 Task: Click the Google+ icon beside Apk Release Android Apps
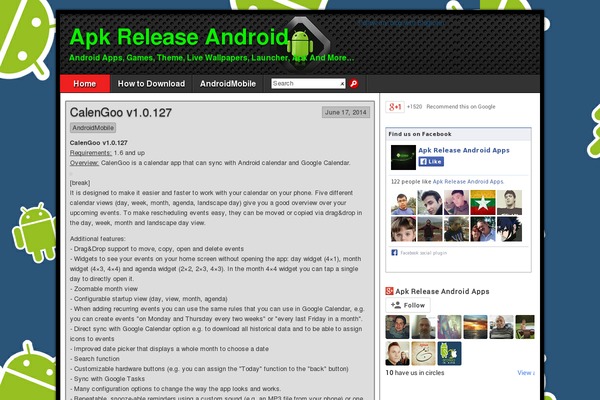tap(389, 291)
